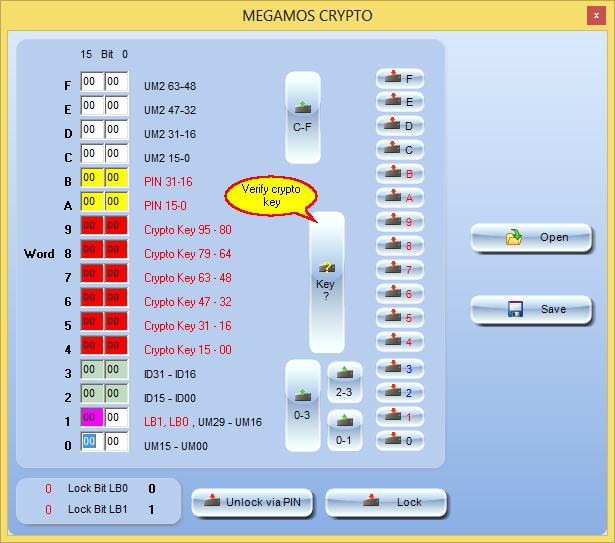Select word F high byte field
The image size is (615, 543).
pyautogui.click(x=92, y=81)
